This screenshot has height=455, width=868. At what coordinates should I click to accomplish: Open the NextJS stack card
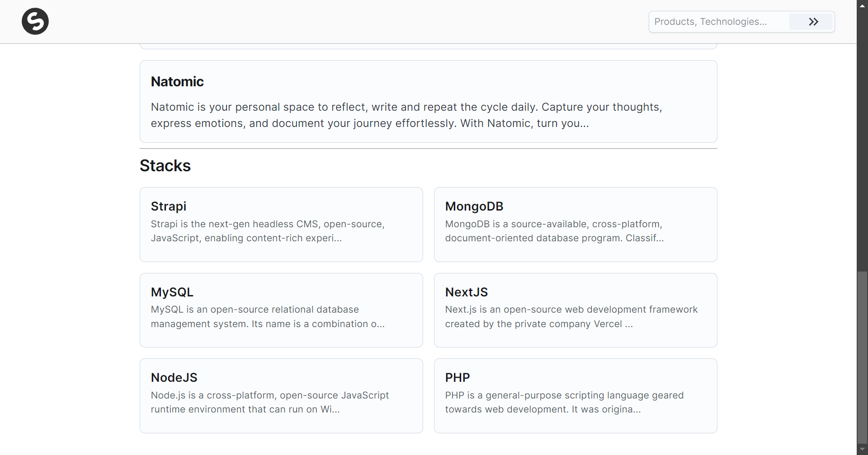[x=575, y=310]
